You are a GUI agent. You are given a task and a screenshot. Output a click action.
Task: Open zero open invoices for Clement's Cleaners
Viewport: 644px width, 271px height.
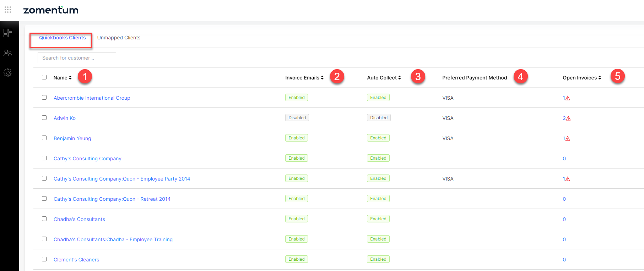[564, 260]
